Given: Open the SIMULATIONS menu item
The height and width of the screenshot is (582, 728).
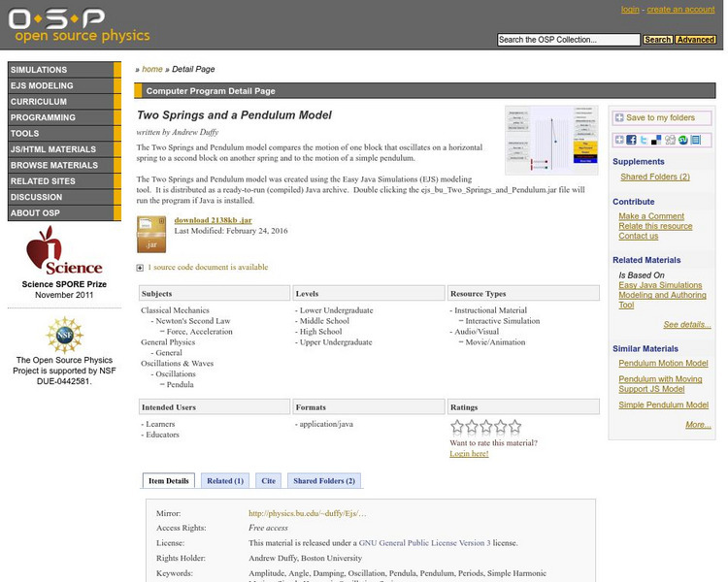Looking at the screenshot, I should tap(64, 70).
